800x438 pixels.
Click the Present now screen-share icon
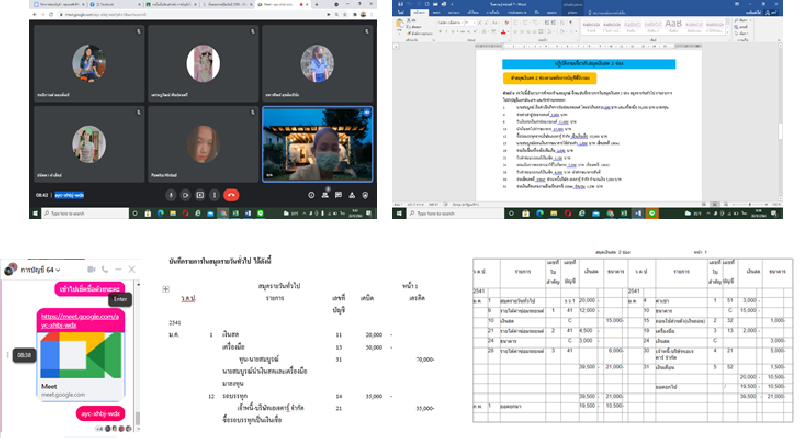pyautogui.click(x=201, y=194)
